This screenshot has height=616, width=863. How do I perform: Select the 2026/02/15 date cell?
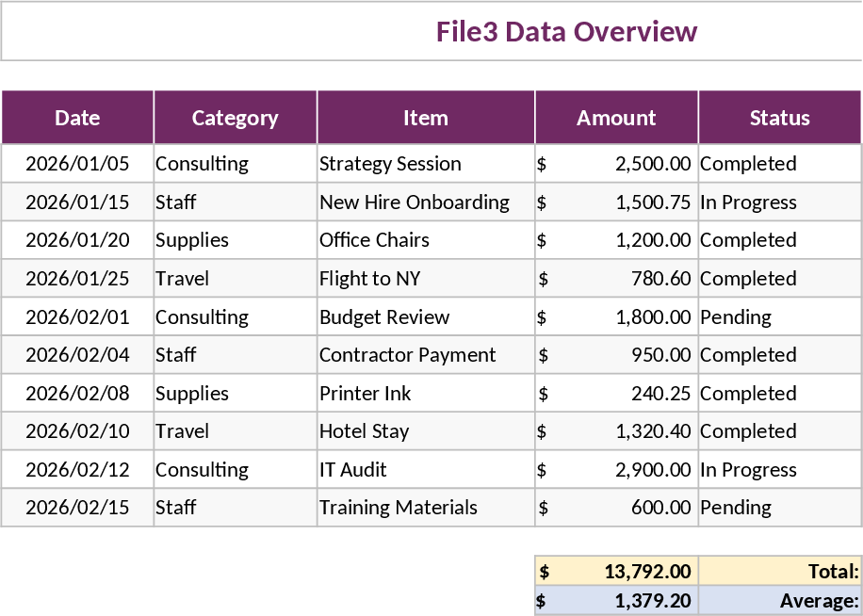pyautogui.click(x=77, y=507)
